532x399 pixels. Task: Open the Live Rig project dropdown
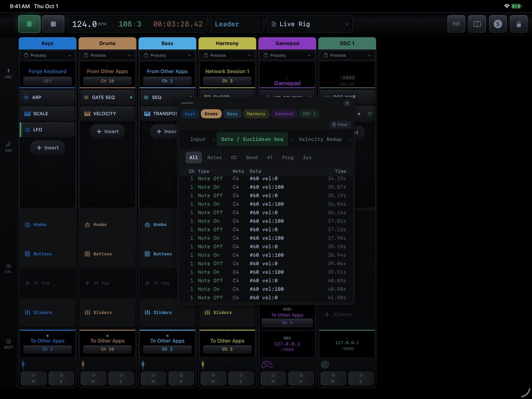coord(310,24)
